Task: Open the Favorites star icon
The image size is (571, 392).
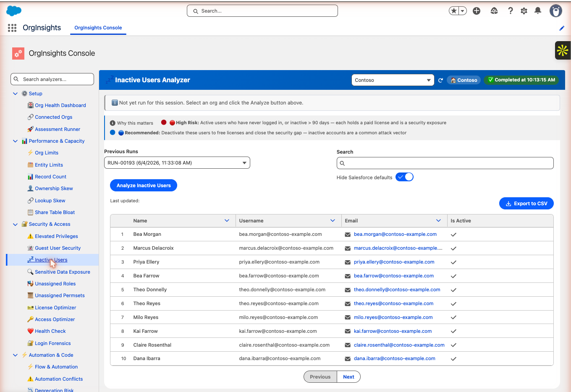Action: [x=454, y=11]
